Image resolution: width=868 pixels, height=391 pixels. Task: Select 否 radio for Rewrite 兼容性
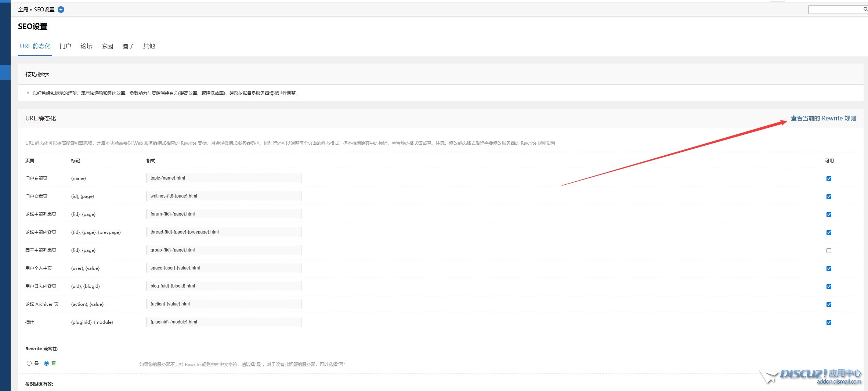pos(47,363)
